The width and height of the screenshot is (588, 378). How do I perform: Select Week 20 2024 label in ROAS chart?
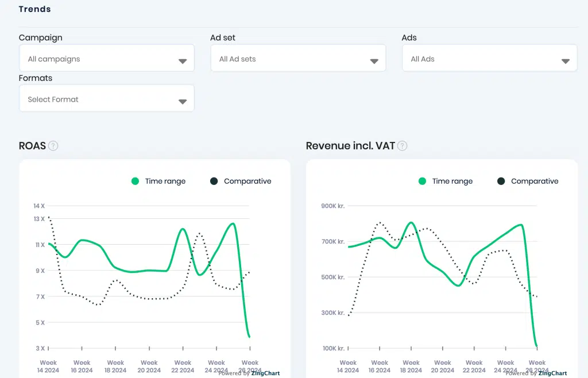[149, 367]
